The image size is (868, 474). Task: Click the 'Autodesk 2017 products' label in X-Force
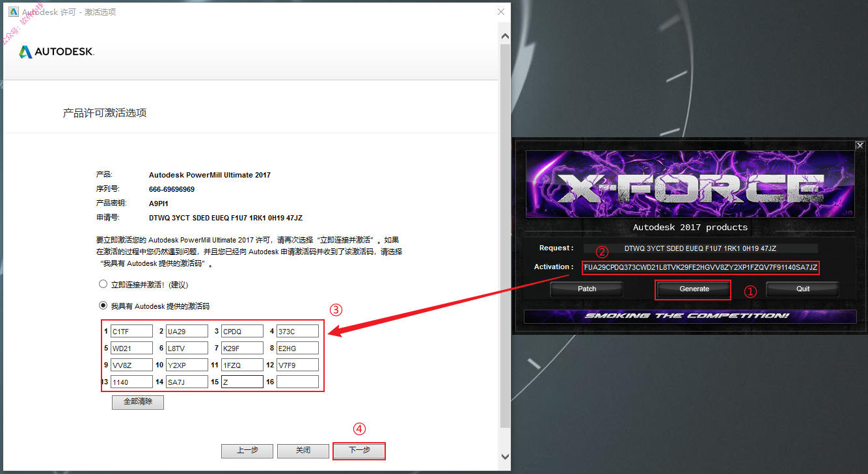690,227
